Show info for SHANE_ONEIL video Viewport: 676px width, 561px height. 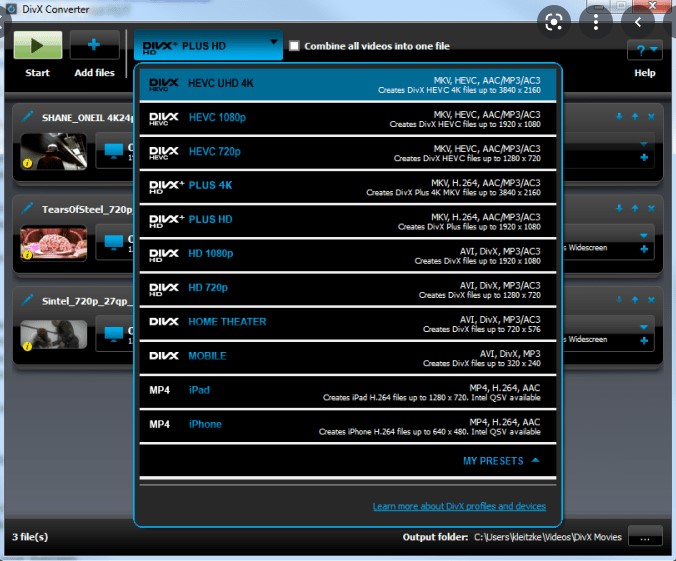[x=28, y=163]
